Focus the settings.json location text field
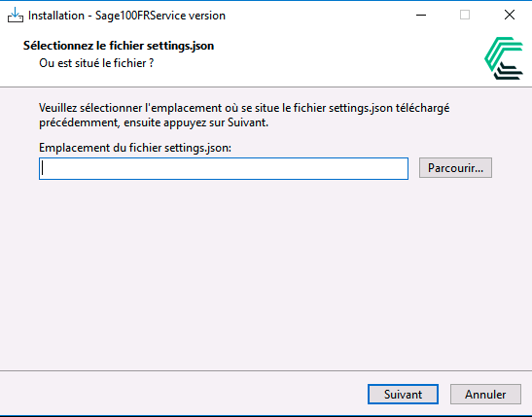Image resolution: width=532 pixels, height=417 pixels. [x=224, y=168]
